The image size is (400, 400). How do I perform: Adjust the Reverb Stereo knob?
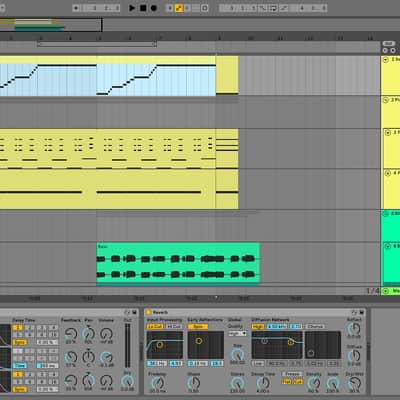(x=237, y=383)
